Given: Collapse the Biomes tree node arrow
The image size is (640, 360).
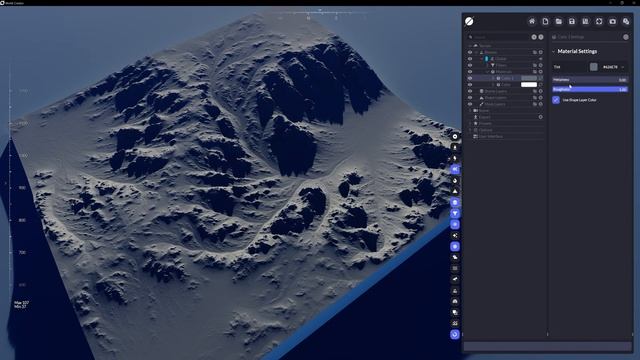Looking at the screenshot, I should (x=476, y=52).
